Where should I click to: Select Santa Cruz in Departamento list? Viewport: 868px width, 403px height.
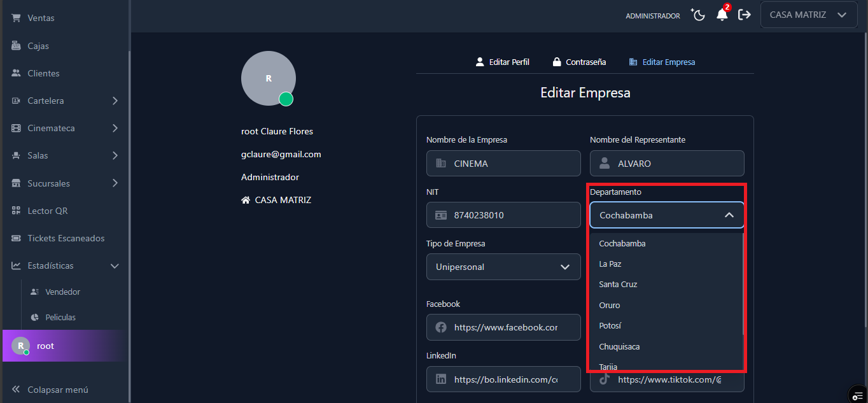click(x=618, y=285)
